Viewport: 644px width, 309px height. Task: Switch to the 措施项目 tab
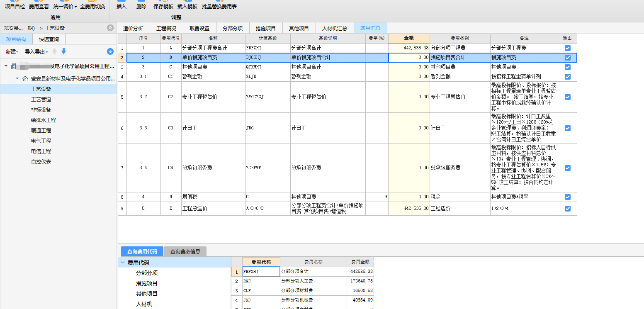pos(266,28)
